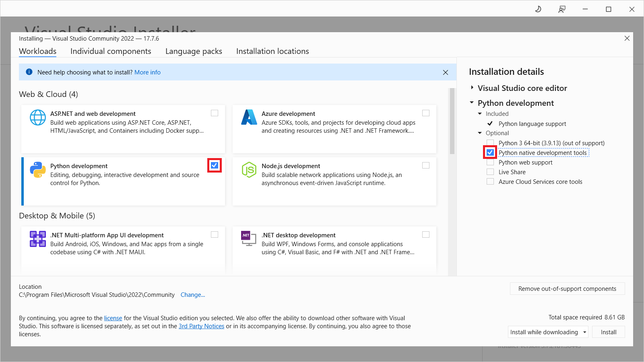Toggle the dark theme moon icon
The image size is (644, 362).
click(538, 9)
